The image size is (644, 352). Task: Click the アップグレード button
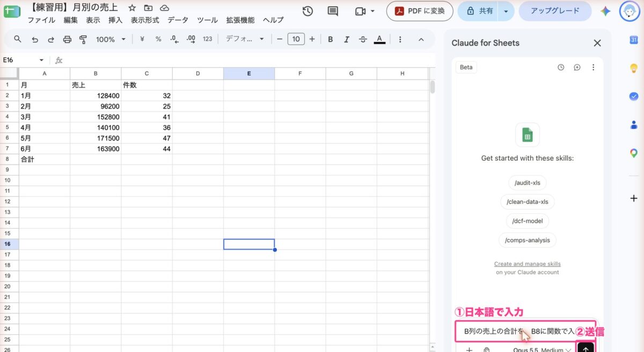555,11
